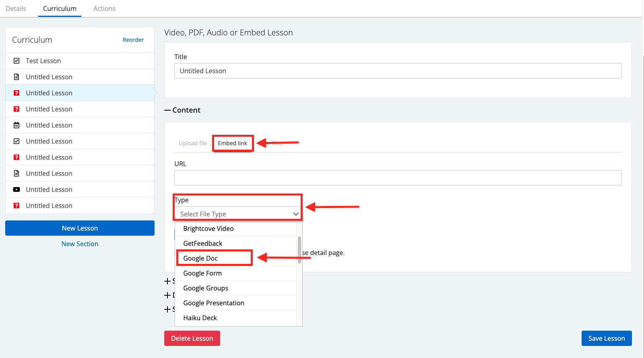Click the file type list scrollbar
Viewport: 644px width, 358px height.
299,250
